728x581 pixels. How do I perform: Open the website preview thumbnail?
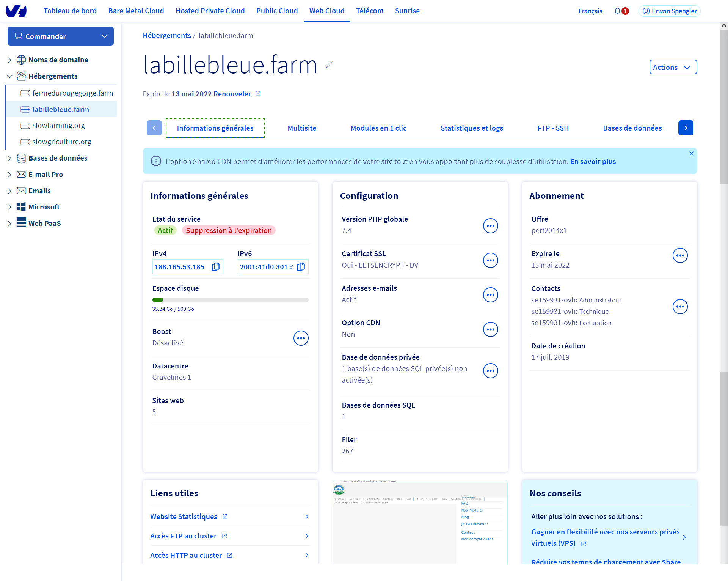[x=420, y=522]
